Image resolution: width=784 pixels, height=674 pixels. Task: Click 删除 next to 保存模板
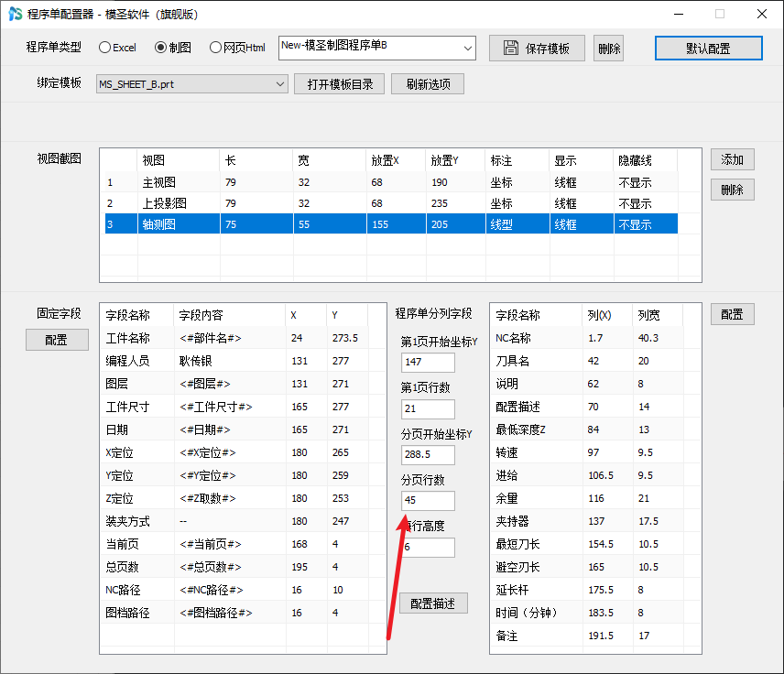tap(608, 48)
